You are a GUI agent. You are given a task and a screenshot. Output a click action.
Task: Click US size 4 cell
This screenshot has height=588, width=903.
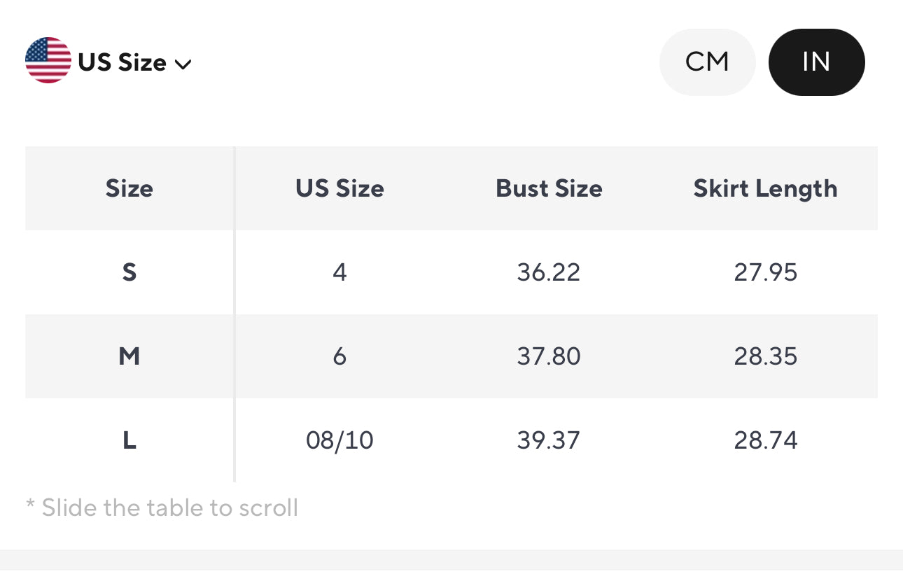(x=339, y=272)
